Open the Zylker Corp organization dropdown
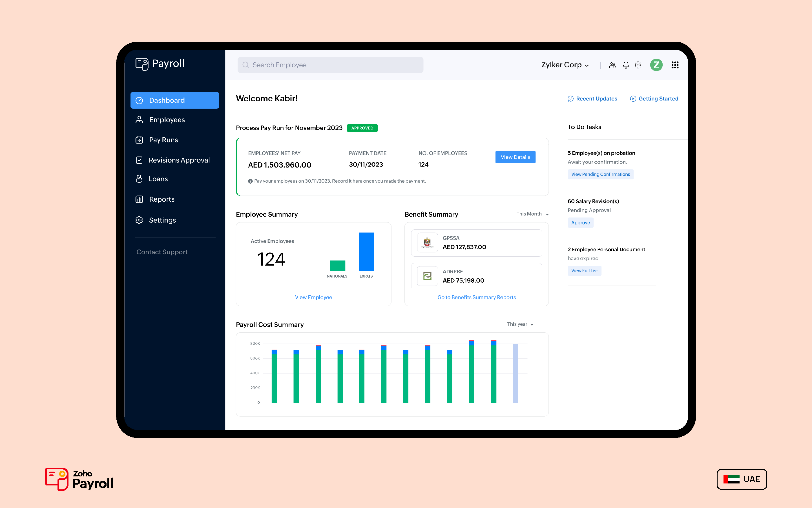Screen dimensions: 812x508 pos(565,65)
